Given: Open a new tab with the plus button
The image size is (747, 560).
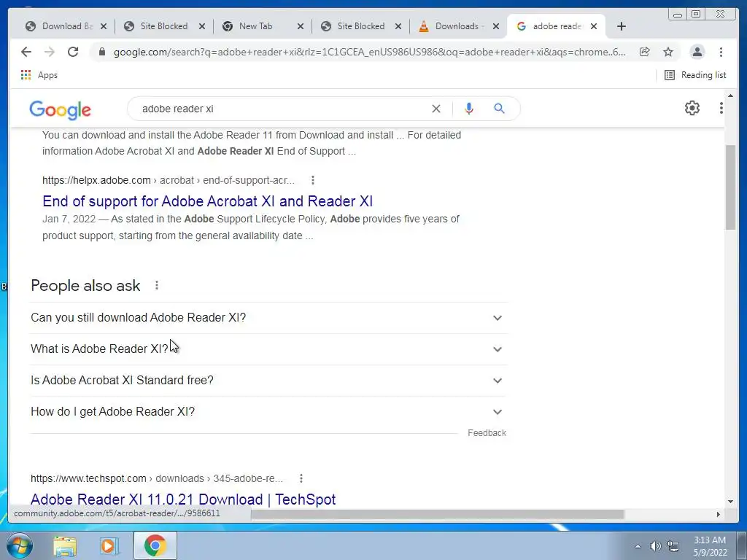Looking at the screenshot, I should (x=622, y=26).
